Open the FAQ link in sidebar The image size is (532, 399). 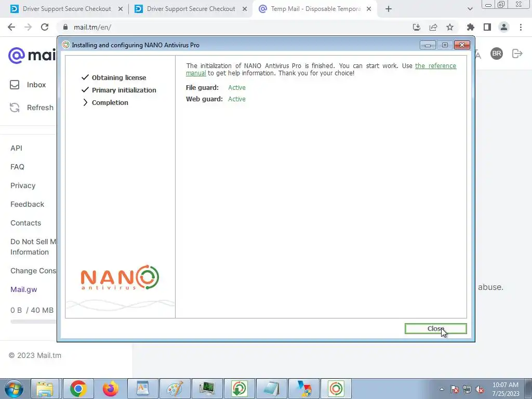tap(17, 167)
